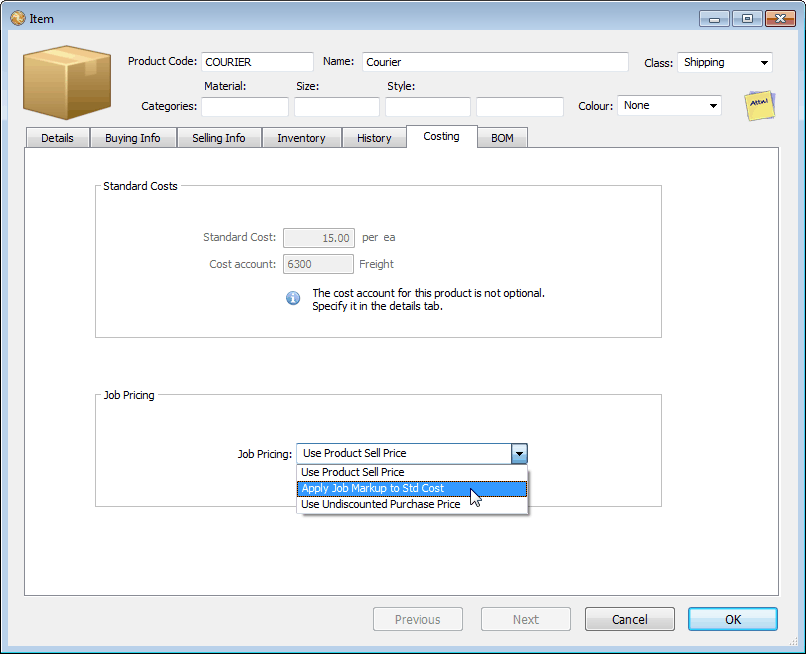The image size is (806, 654).
Task: Click the Size category field
Action: (337, 107)
